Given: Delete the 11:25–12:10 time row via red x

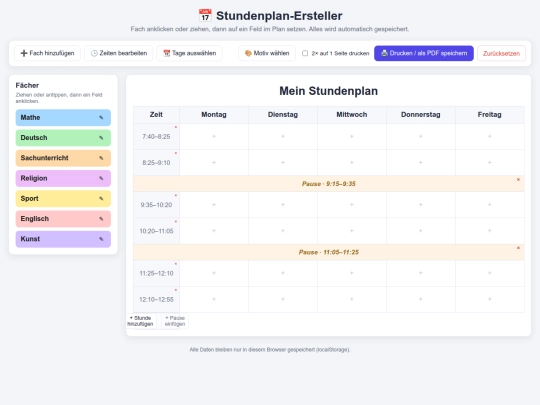Looking at the screenshot, I should (176, 264).
